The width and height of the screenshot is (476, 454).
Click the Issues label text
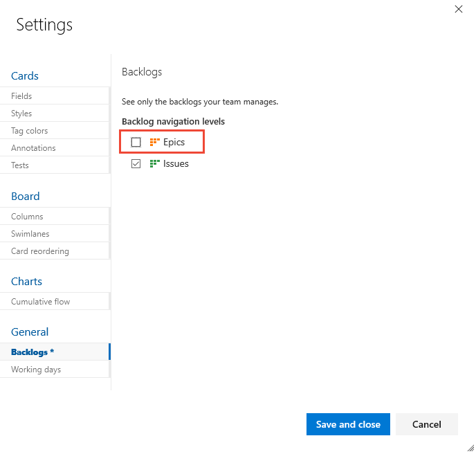tap(176, 164)
